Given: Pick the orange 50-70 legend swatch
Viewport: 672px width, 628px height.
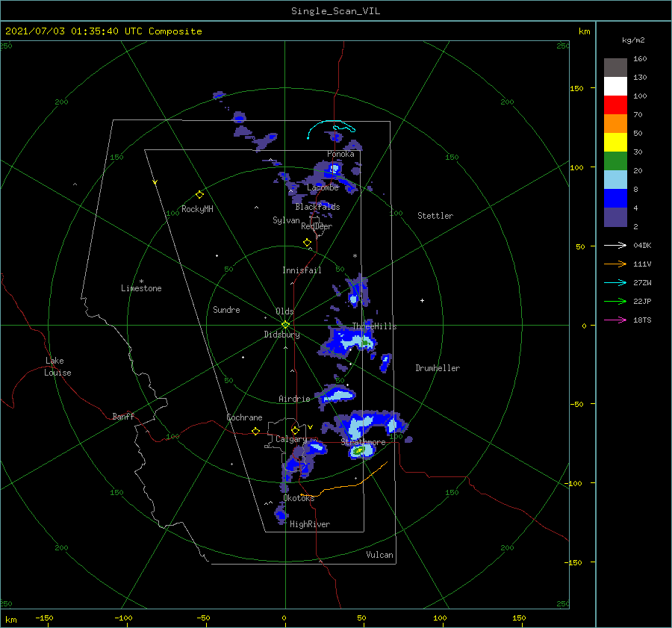Looking at the screenshot, I should point(615,123).
